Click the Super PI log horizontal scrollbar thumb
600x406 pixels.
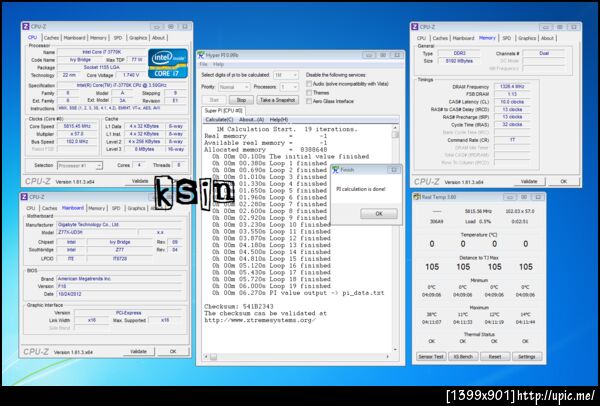pos(214,357)
